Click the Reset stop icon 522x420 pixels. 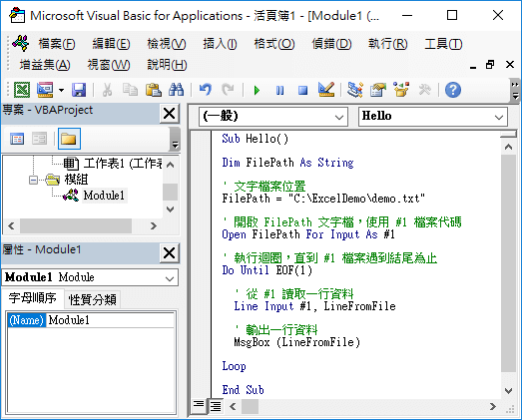coord(303,90)
